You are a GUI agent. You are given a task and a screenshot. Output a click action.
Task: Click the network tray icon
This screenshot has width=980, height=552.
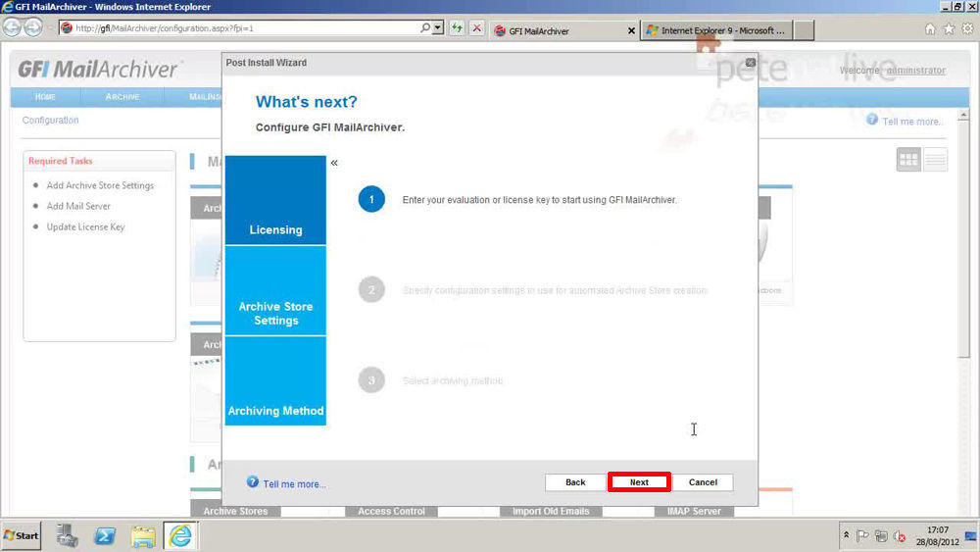click(881, 535)
